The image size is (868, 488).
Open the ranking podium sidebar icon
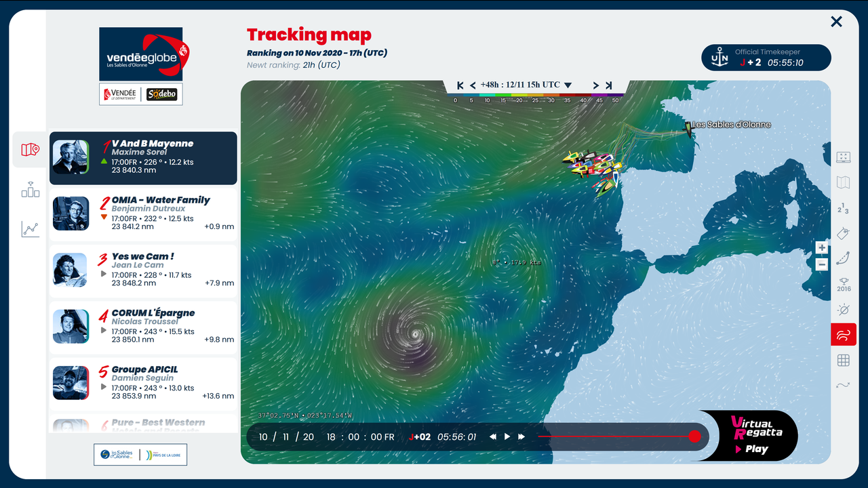30,190
